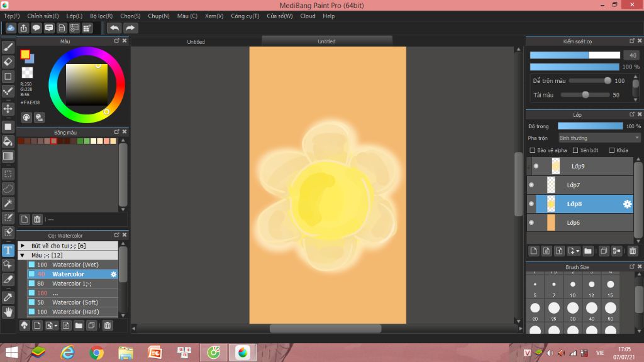Select the transparent color swatch

(x=27, y=73)
